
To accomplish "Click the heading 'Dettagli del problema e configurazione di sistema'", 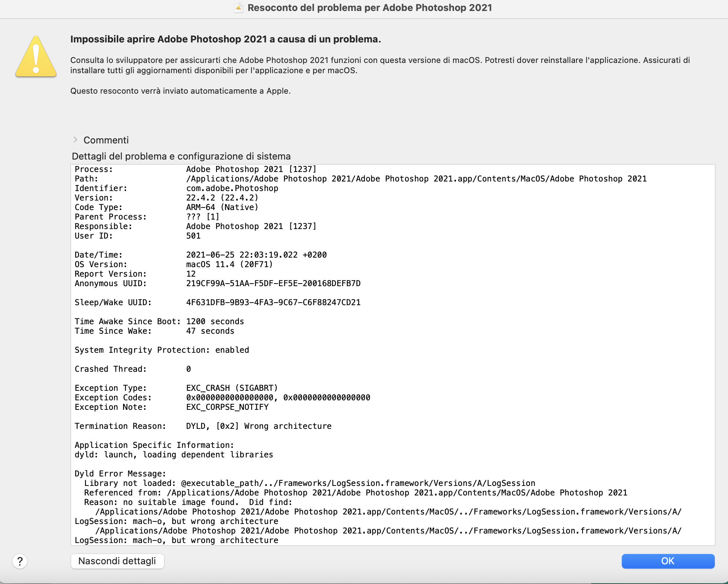I will 181,156.
